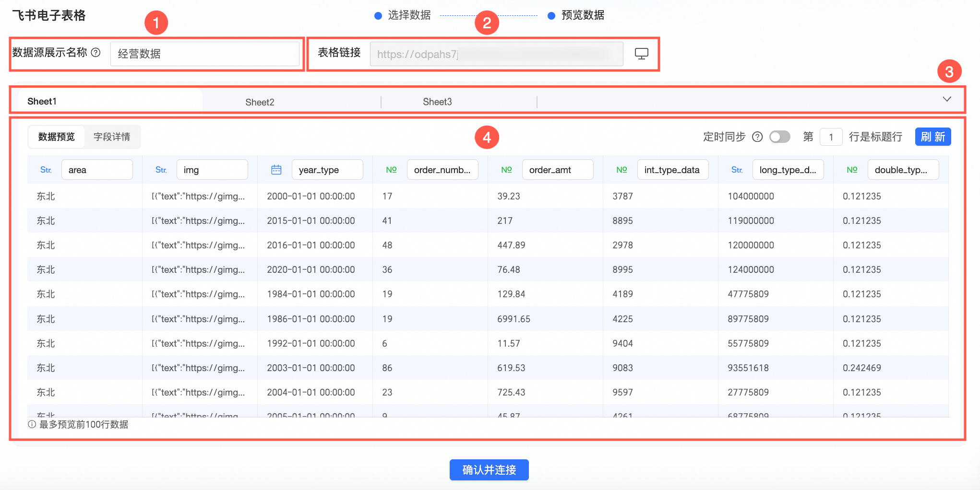Edit the long_type_d column name field
The width and height of the screenshot is (980, 490).
tap(788, 170)
